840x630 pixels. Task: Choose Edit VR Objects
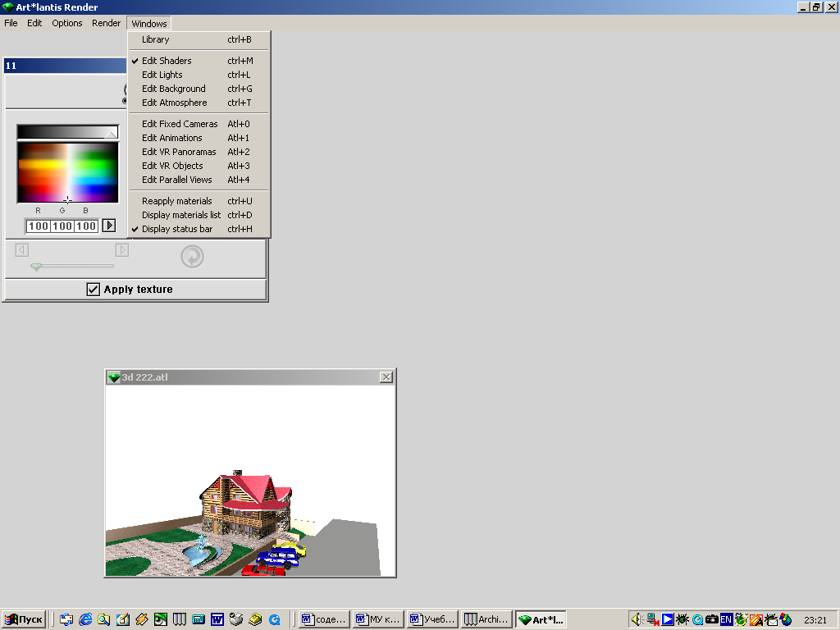199,166
